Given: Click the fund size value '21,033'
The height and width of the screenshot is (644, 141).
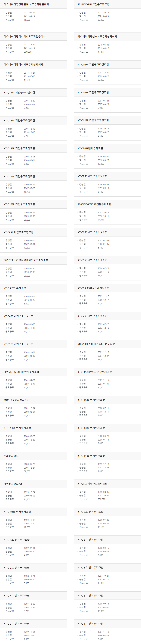Looking at the screenshot, I should [x=101, y=220].
